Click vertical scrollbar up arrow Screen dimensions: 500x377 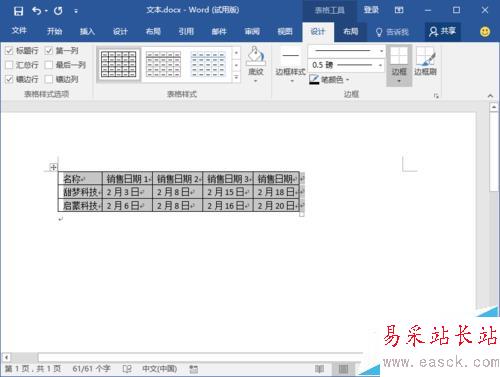[494, 107]
